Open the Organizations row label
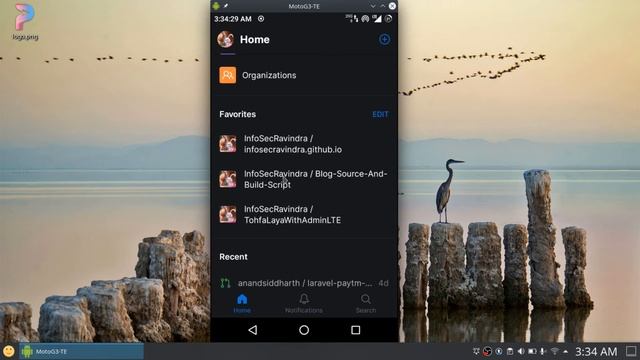This screenshot has height=360, width=640. coord(269,76)
